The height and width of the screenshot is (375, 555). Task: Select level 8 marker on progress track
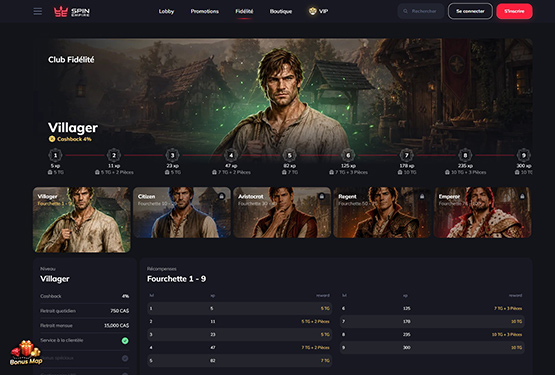coord(465,155)
